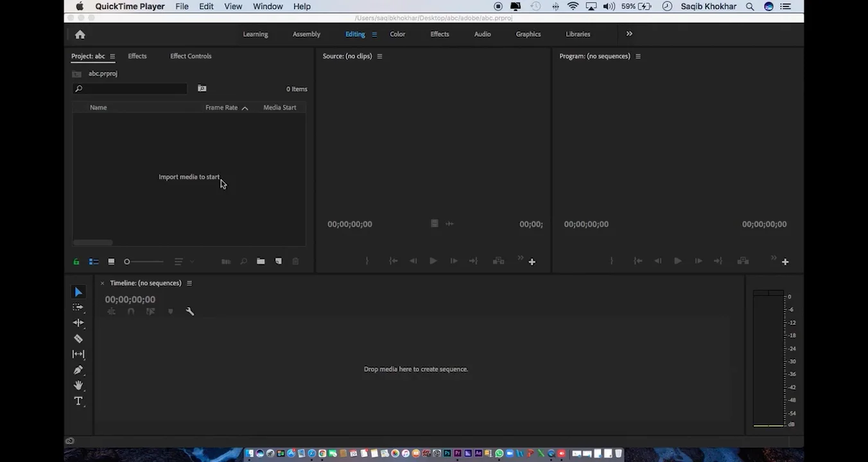Select the Track Select Forward tool
The image size is (868, 462).
tap(78, 307)
